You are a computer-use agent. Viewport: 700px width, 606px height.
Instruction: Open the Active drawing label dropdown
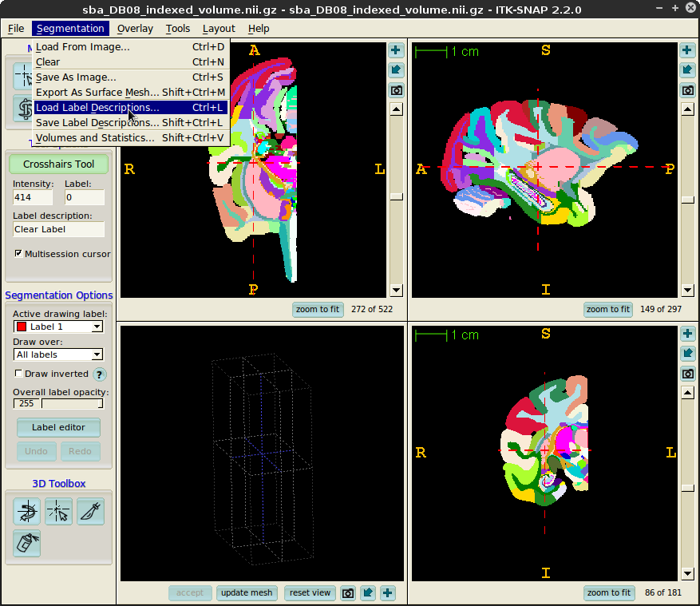click(58, 327)
